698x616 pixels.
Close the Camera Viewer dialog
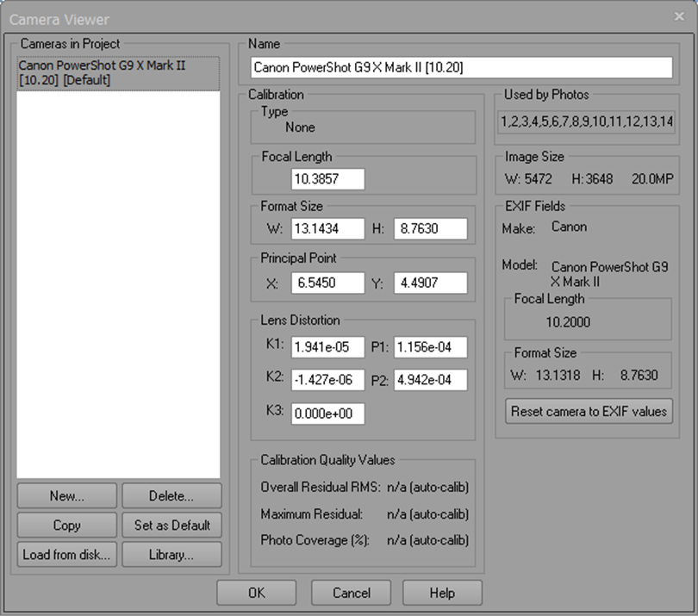pyautogui.click(x=679, y=16)
